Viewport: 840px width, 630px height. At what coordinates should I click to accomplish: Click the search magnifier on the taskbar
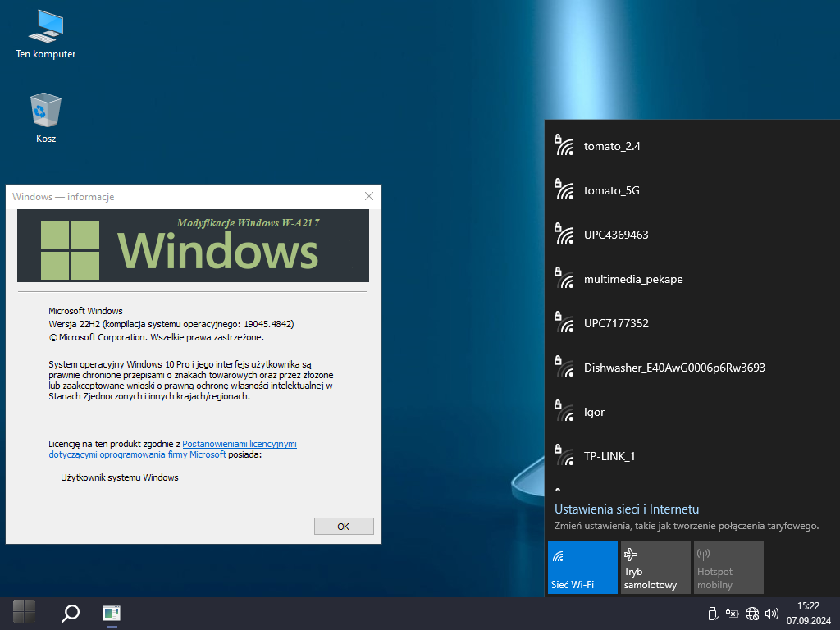[x=71, y=612]
